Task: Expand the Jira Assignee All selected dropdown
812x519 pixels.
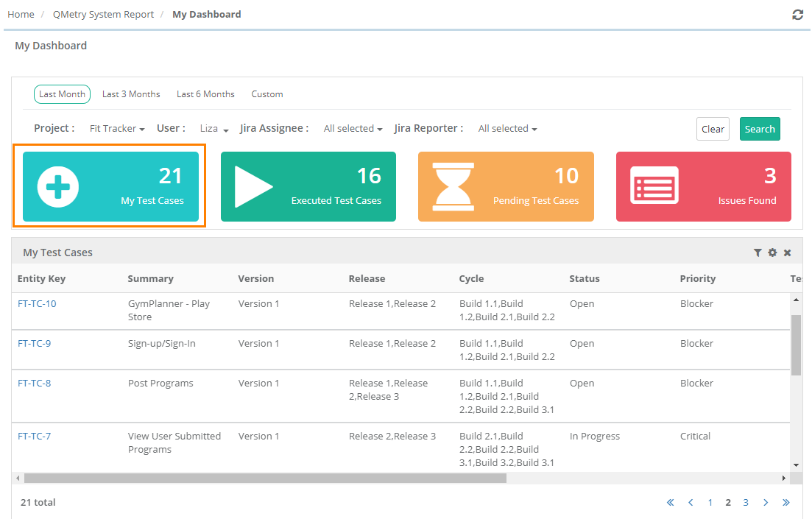Action: pyautogui.click(x=353, y=129)
